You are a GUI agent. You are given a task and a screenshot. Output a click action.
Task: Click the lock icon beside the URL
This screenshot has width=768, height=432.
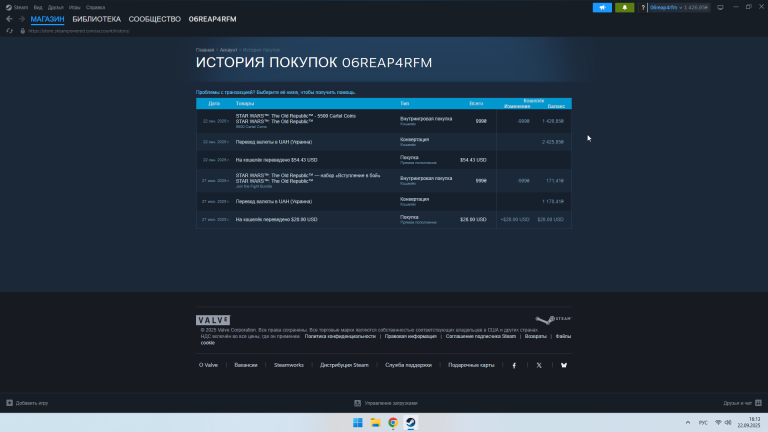[23, 31]
